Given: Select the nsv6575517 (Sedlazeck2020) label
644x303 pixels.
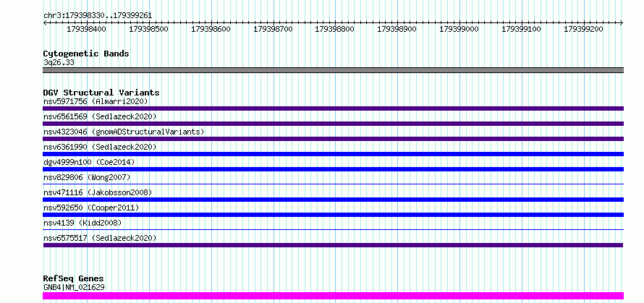Looking at the screenshot, I should tap(100, 238).
